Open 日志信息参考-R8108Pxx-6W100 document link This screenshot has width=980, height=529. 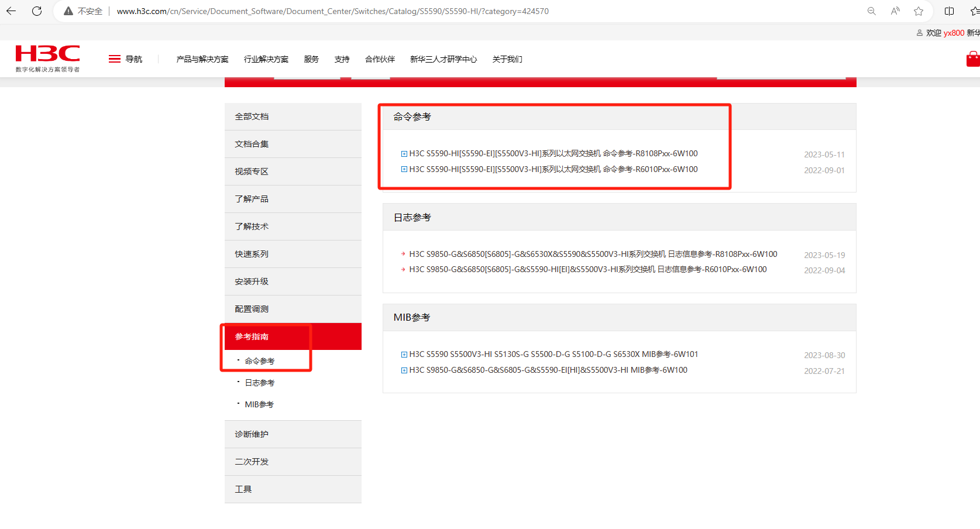[x=593, y=254]
